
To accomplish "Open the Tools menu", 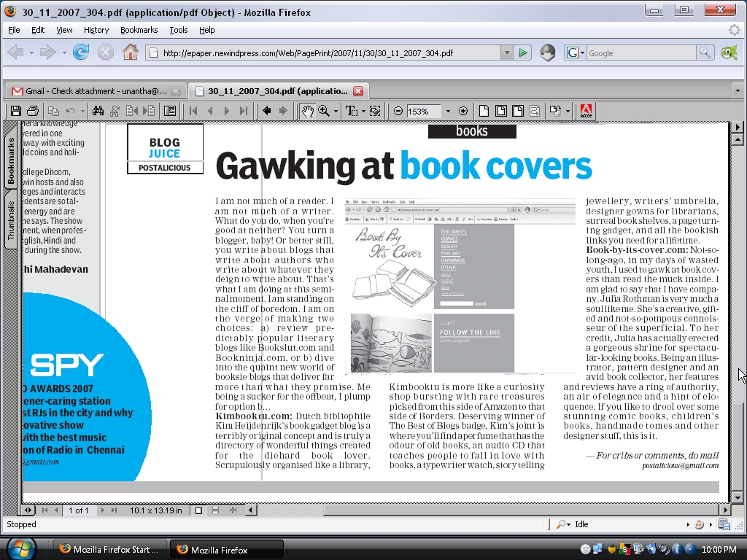I will pyautogui.click(x=179, y=30).
